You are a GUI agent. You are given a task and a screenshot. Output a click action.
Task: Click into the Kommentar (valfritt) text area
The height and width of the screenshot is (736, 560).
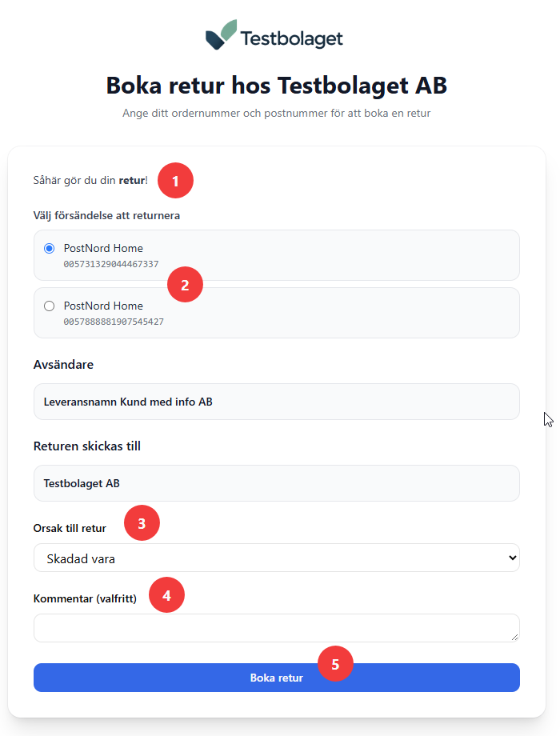277,627
